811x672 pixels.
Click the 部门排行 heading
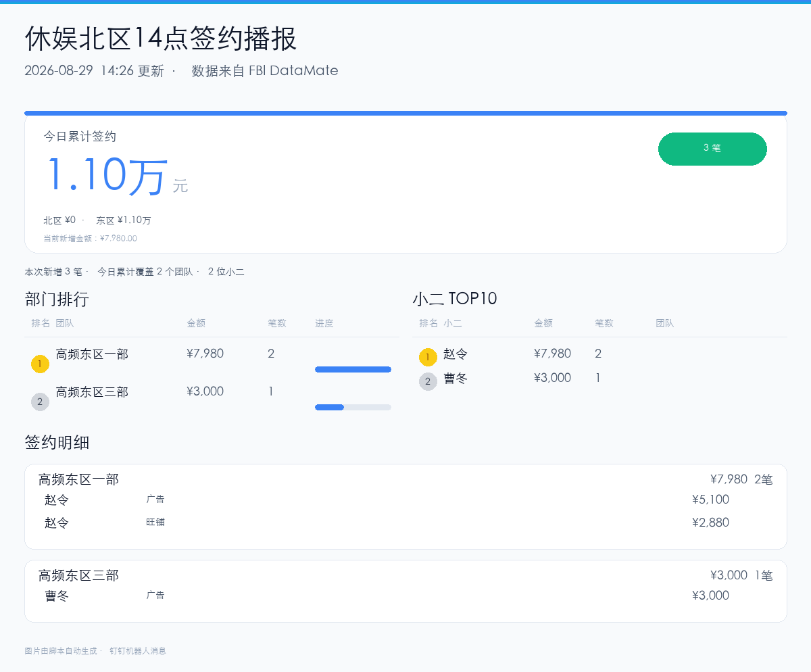coord(57,299)
